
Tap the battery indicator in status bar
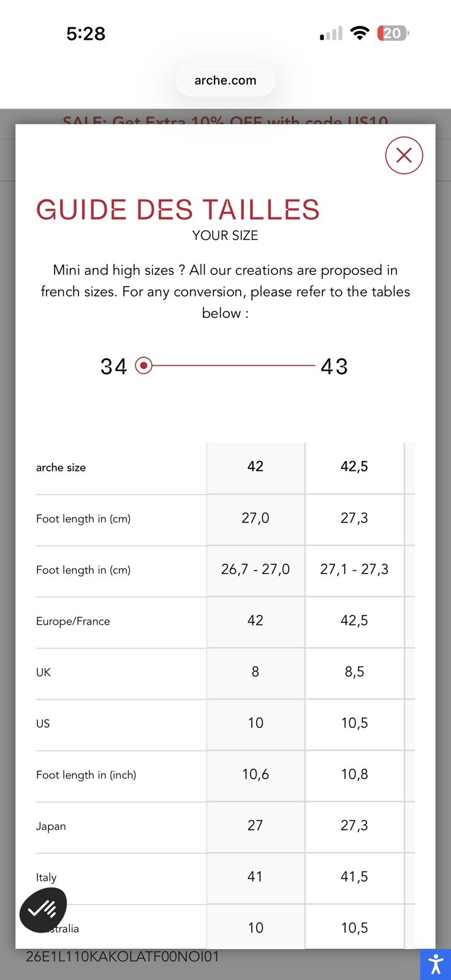pos(393,33)
